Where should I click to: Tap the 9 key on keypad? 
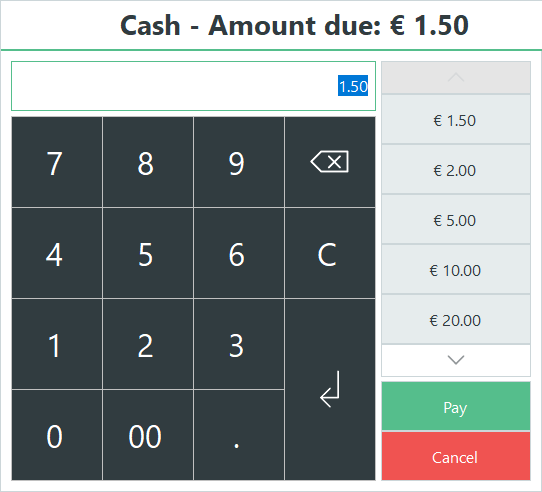point(239,162)
